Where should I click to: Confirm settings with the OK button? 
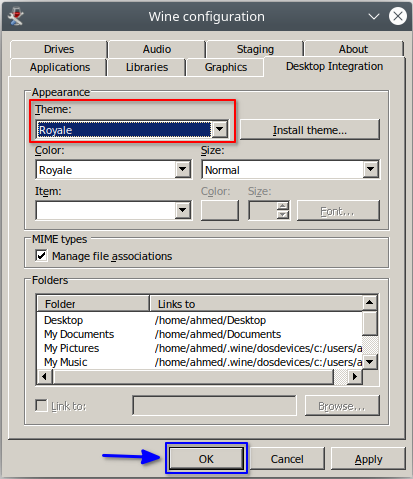206,459
